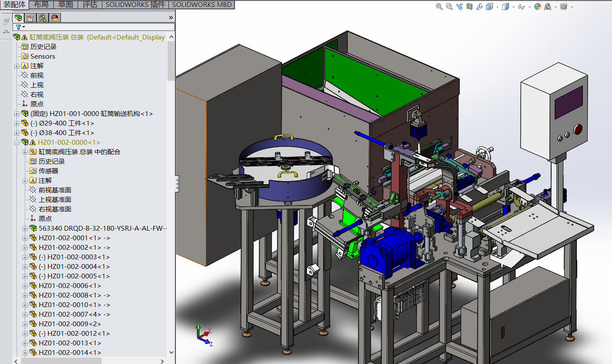Viewport: 612px width, 364px height.
Task: Select the 上视基准面 item
Action: pyautogui.click(x=55, y=199)
